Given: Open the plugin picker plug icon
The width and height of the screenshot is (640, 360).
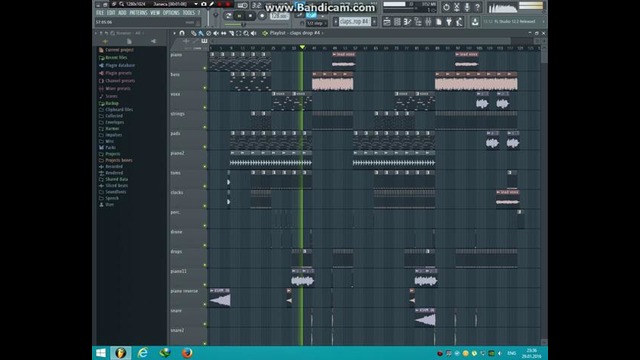Looking at the screenshot, I should coord(449,22).
